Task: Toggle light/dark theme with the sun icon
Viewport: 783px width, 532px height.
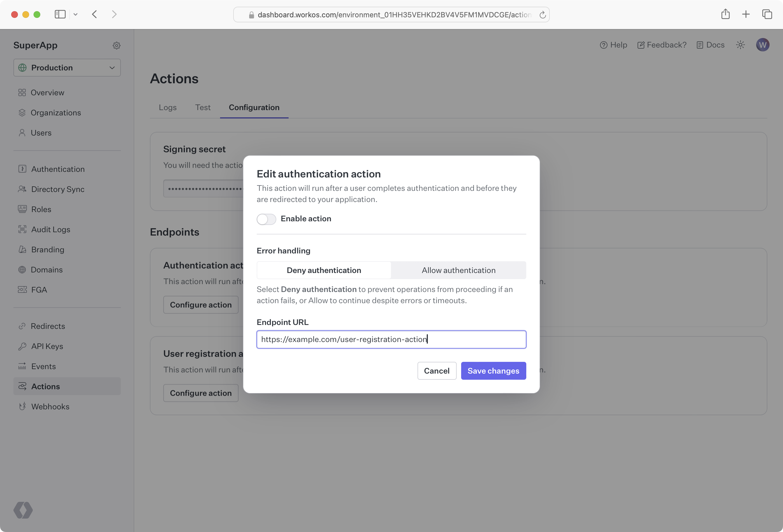Action: (740, 45)
